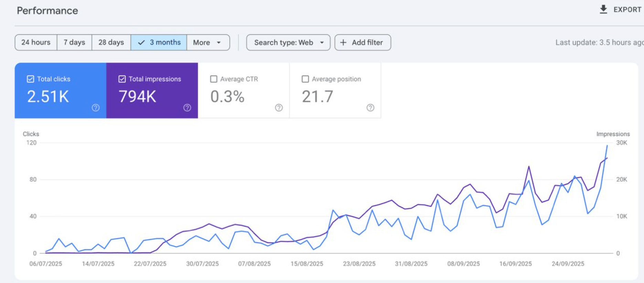Screen dimensions: 644x283
Task: Click the plus icon beside Add filter
Action: (343, 42)
